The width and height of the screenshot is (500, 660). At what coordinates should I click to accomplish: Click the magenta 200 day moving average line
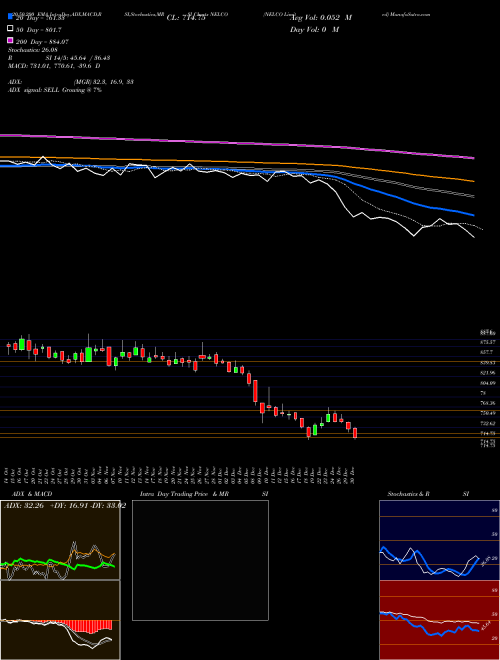(x=237, y=143)
